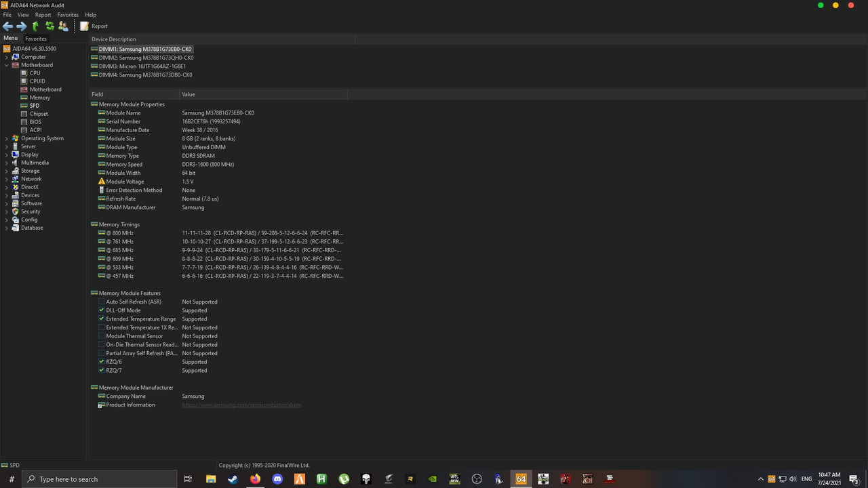The image size is (868, 488).
Task: Open the BIOS page in the tree
Action: (x=35, y=122)
